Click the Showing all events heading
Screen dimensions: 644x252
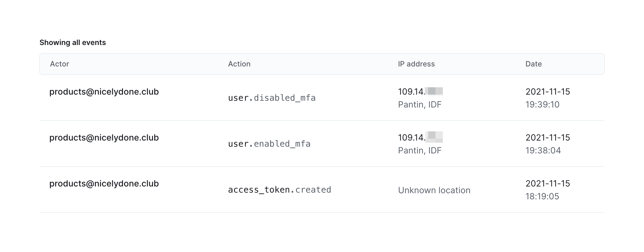pyautogui.click(x=73, y=42)
